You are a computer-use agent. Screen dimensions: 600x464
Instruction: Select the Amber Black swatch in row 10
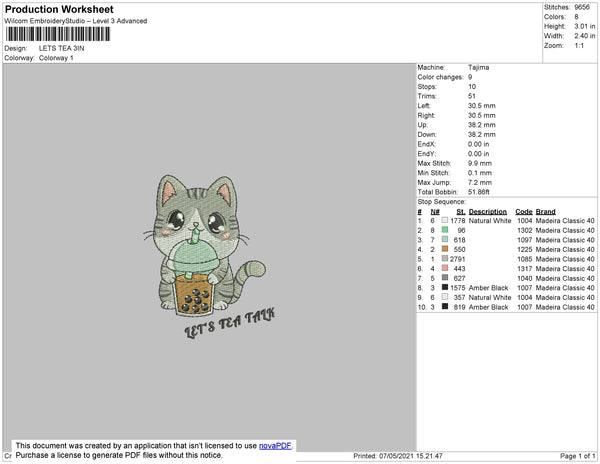445,306
